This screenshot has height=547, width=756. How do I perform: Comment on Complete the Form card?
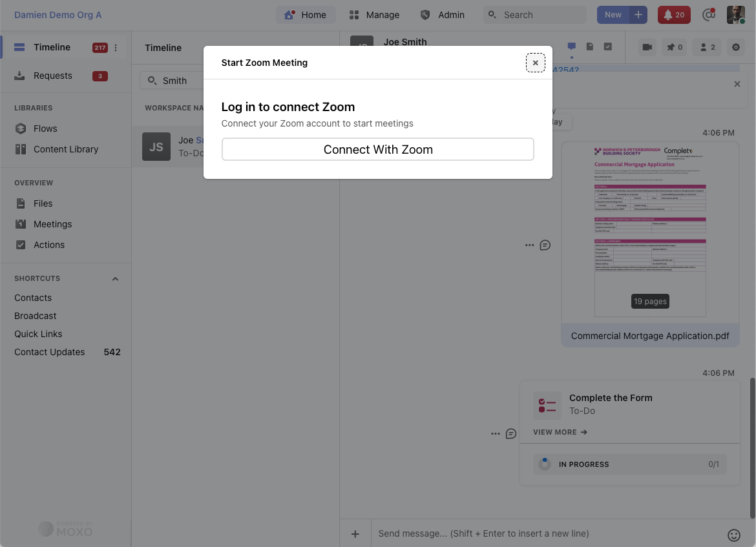511,434
